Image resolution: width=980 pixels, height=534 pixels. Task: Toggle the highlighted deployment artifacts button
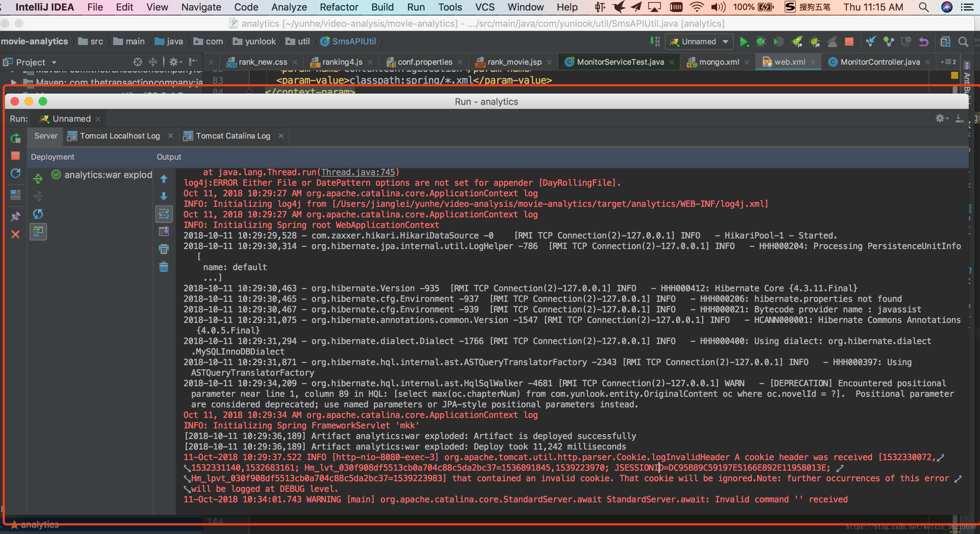pos(38,231)
